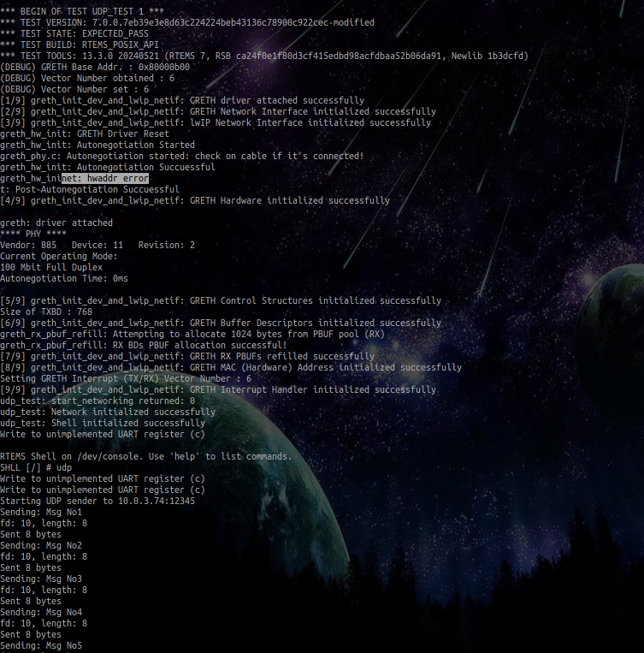Viewport: 644px width, 653px height.
Task: Click the 'greth: driver attached' line
Action: click(x=56, y=223)
